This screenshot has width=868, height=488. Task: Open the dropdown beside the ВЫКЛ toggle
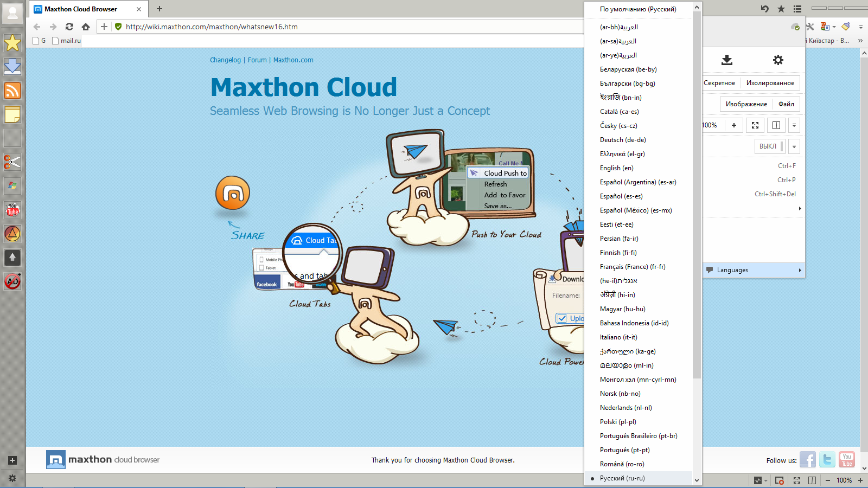coord(794,146)
